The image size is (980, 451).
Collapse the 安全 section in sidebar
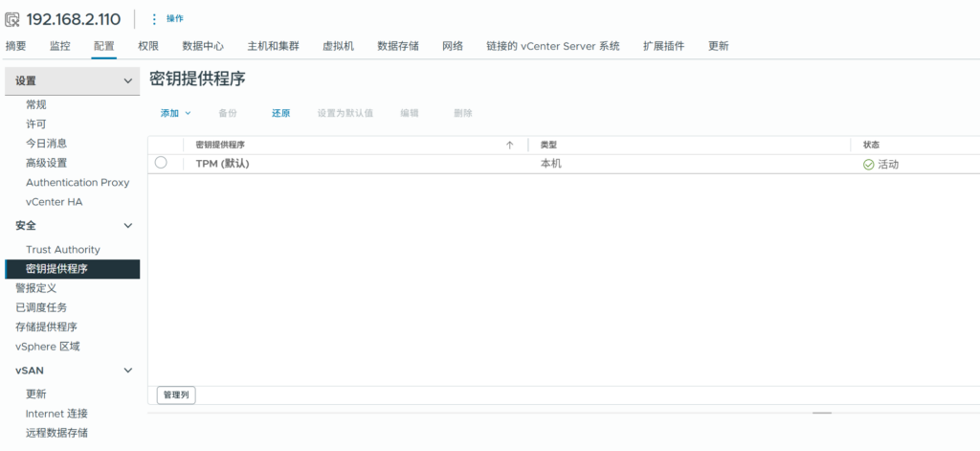[128, 226]
